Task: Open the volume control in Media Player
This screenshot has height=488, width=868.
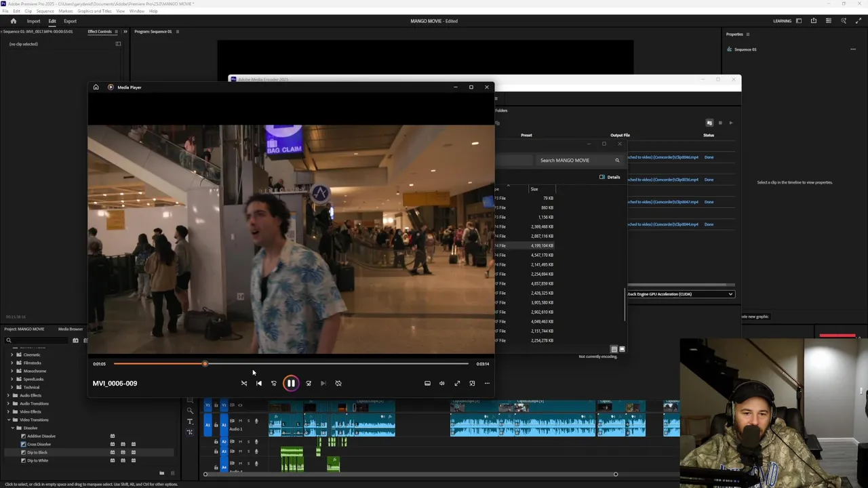Action: point(442,384)
